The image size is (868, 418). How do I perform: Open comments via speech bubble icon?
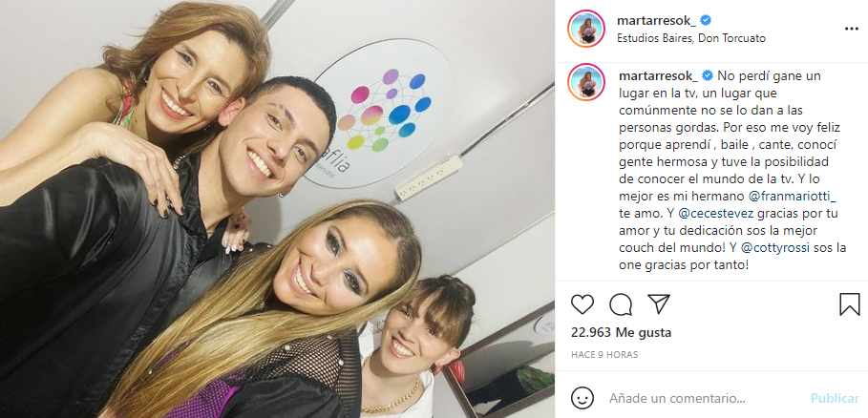point(621,304)
